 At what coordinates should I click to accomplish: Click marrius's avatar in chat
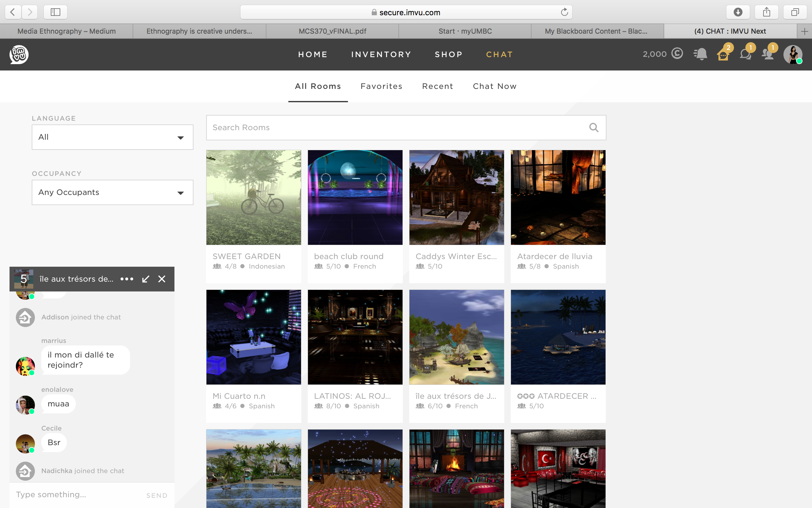point(25,366)
